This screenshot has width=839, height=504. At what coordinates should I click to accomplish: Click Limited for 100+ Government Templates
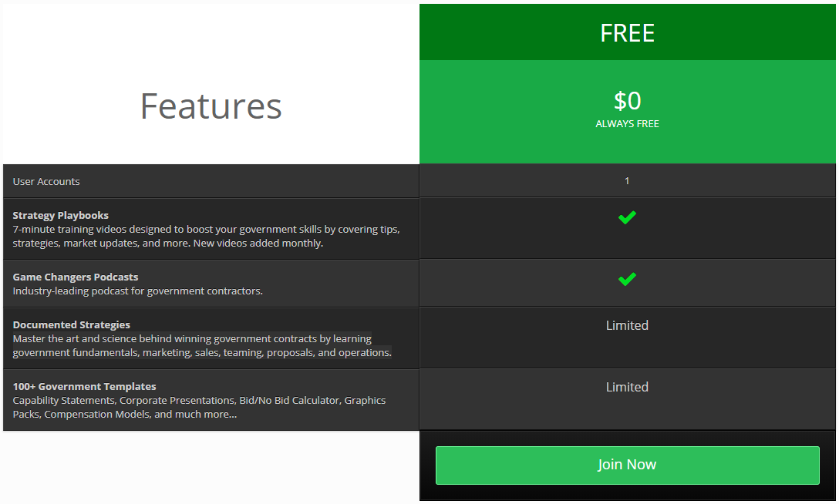[x=627, y=387]
